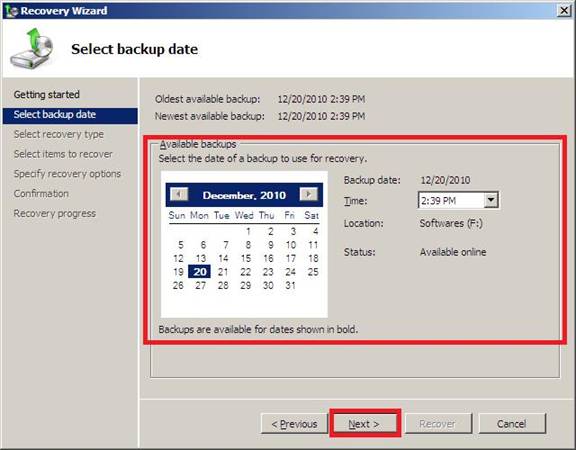Select December 31 in calendar
The image size is (576, 450).
pyautogui.click(x=291, y=285)
